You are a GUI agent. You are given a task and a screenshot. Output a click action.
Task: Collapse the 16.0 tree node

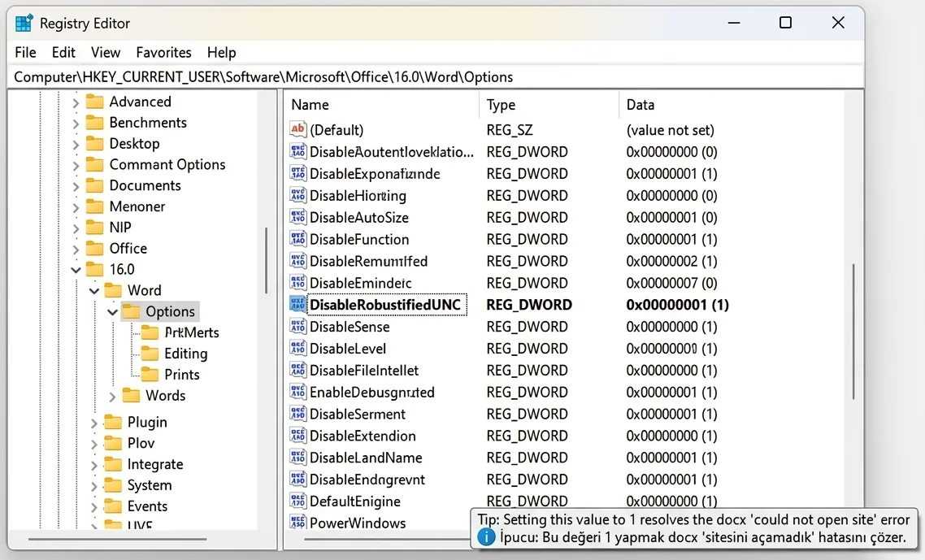76,270
